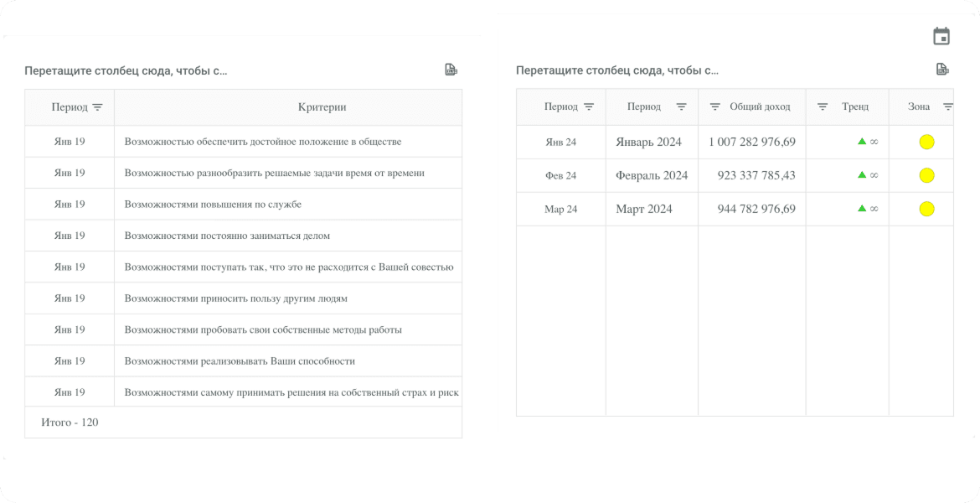Click the green trend arrow for Январь 2024
The height and width of the screenshot is (503, 980).
(x=862, y=142)
